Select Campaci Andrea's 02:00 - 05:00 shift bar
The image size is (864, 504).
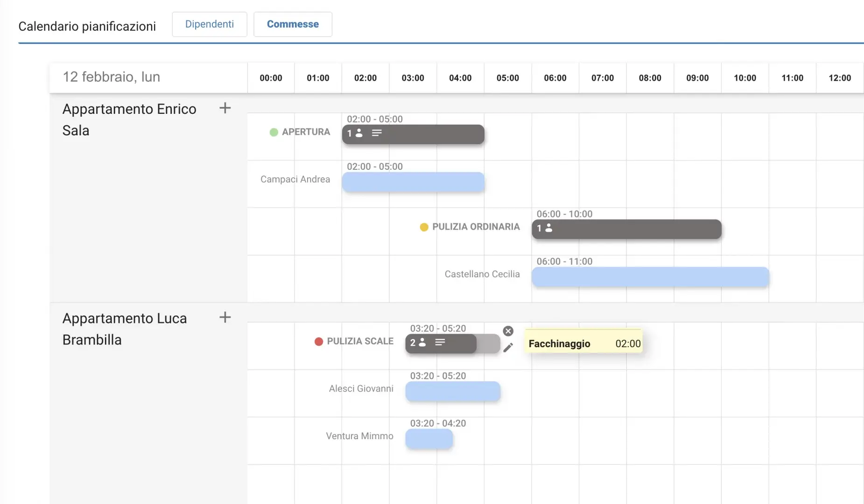click(413, 182)
